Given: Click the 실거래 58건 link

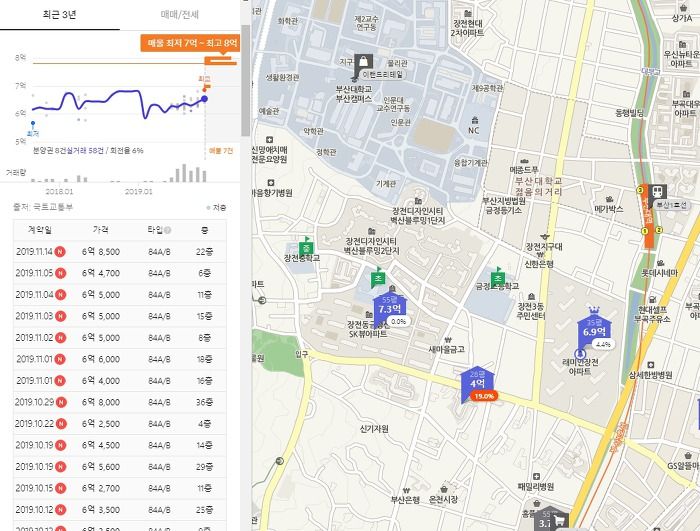Looking at the screenshot, I should click(85, 151).
